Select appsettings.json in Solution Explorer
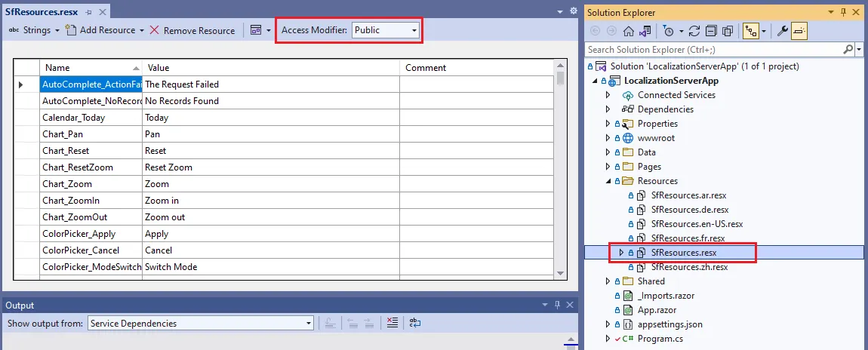Viewport: 868px width, 350px height. pos(669,324)
